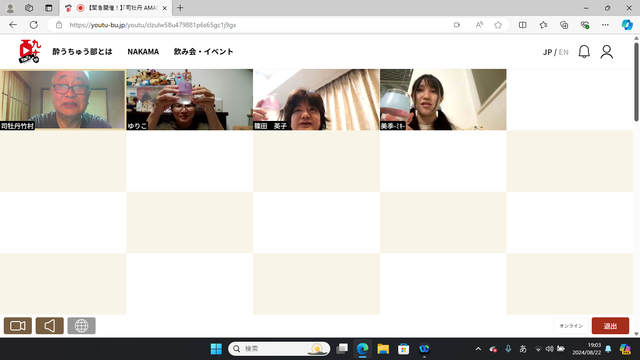Open the Favorites list icon

tap(543, 25)
